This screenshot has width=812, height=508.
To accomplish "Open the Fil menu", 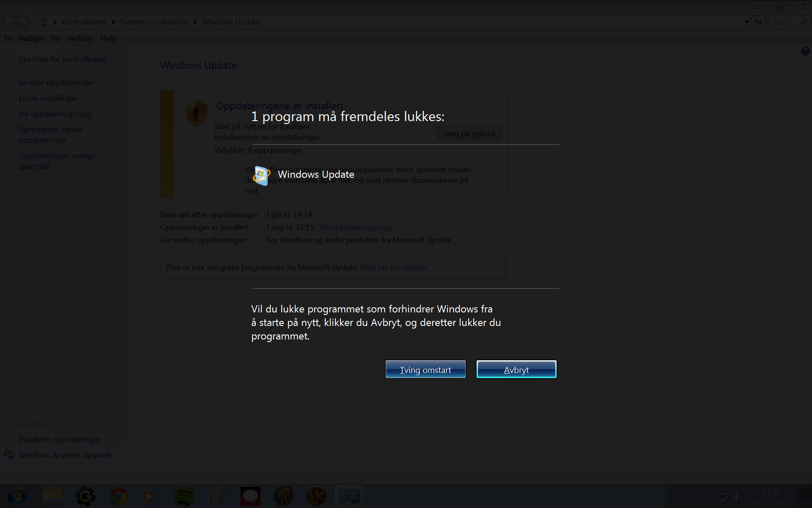I will point(8,39).
